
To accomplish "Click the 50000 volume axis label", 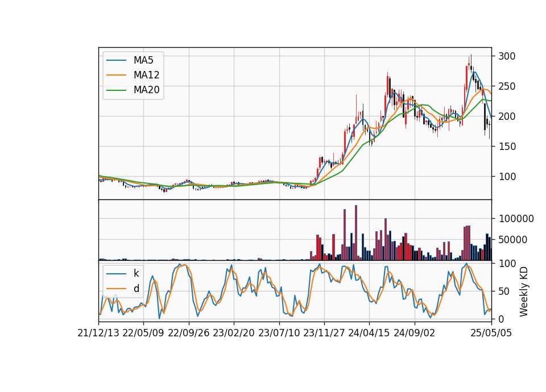I will (513, 240).
